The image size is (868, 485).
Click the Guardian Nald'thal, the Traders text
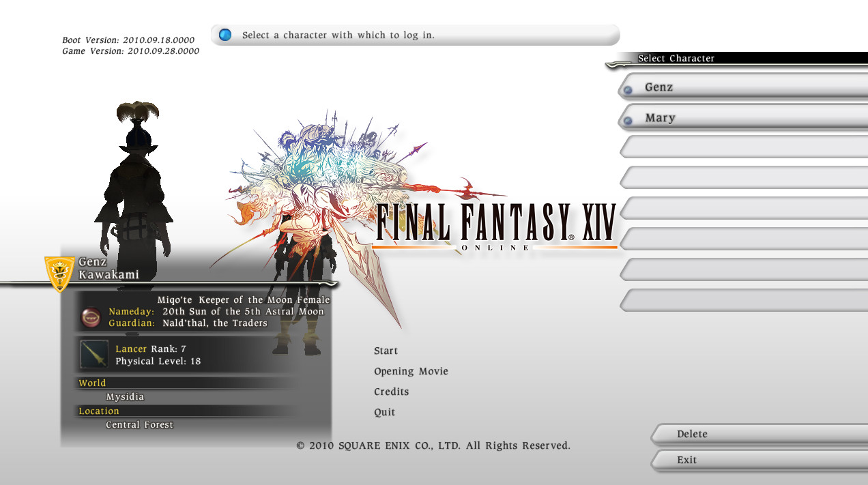tap(188, 323)
